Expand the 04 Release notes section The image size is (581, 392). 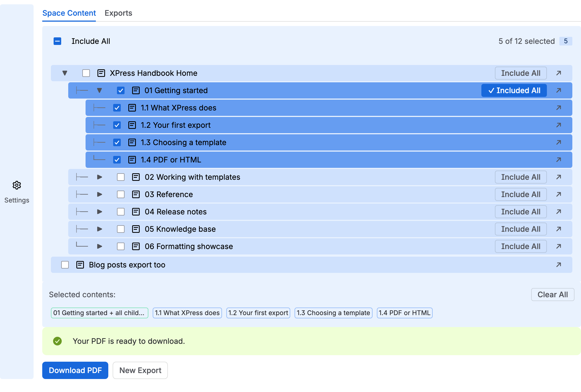100,212
